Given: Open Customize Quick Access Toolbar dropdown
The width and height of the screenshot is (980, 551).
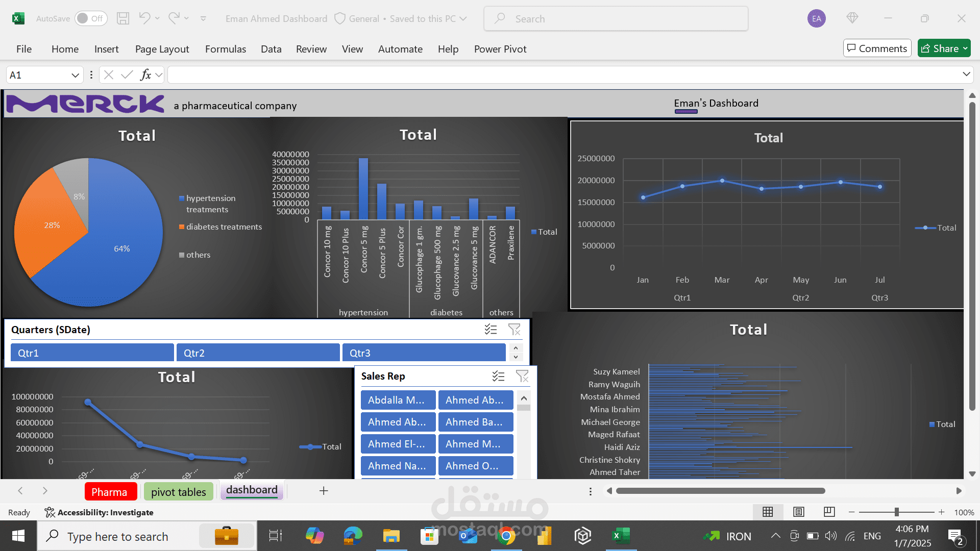Looking at the screenshot, I should (x=203, y=19).
